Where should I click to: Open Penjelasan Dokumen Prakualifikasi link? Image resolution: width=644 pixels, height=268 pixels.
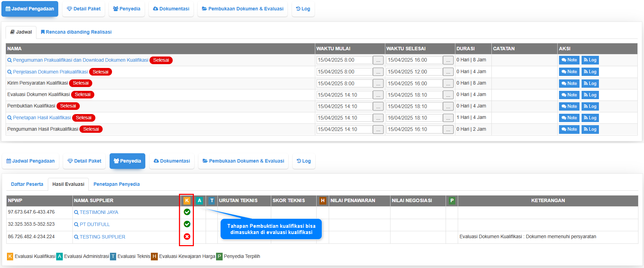tap(50, 72)
